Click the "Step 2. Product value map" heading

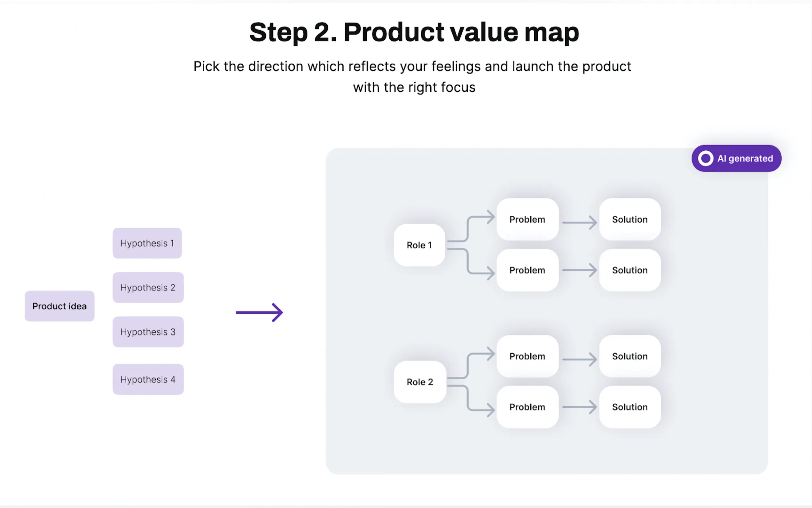pos(414,32)
